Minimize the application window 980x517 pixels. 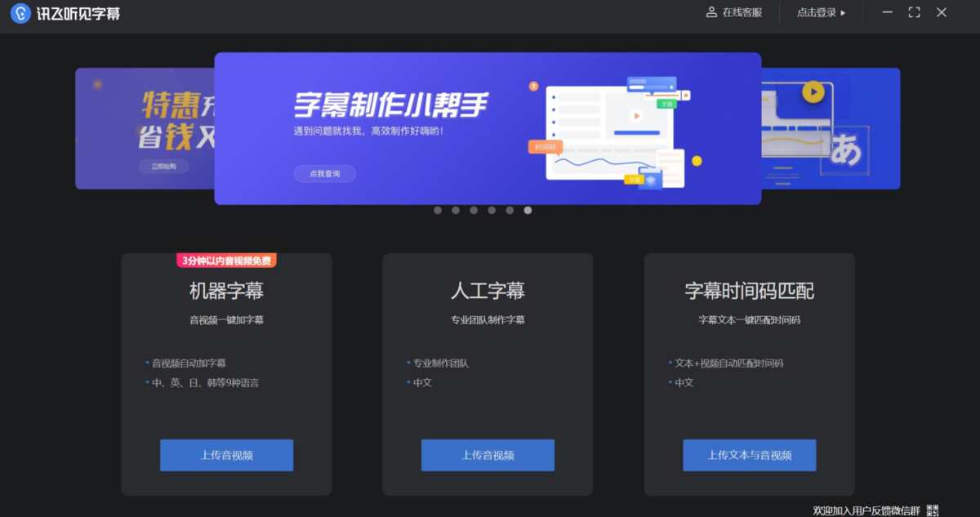[888, 13]
